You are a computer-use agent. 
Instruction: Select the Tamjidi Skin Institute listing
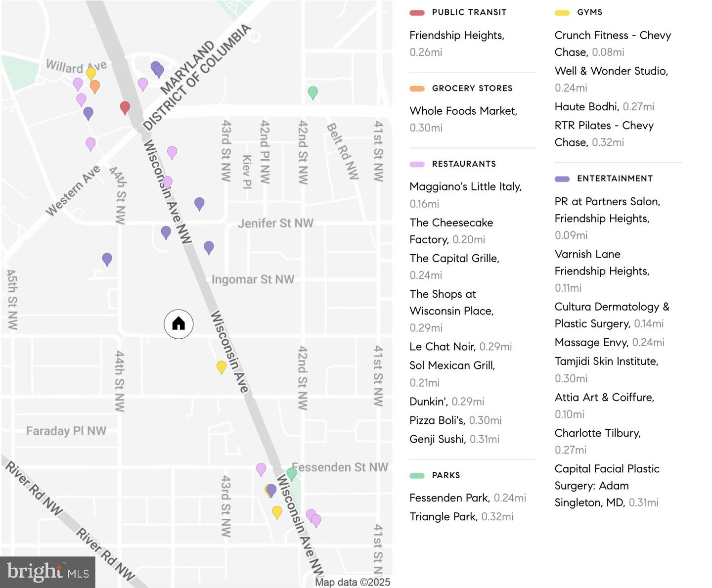pyautogui.click(x=606, y=370)
